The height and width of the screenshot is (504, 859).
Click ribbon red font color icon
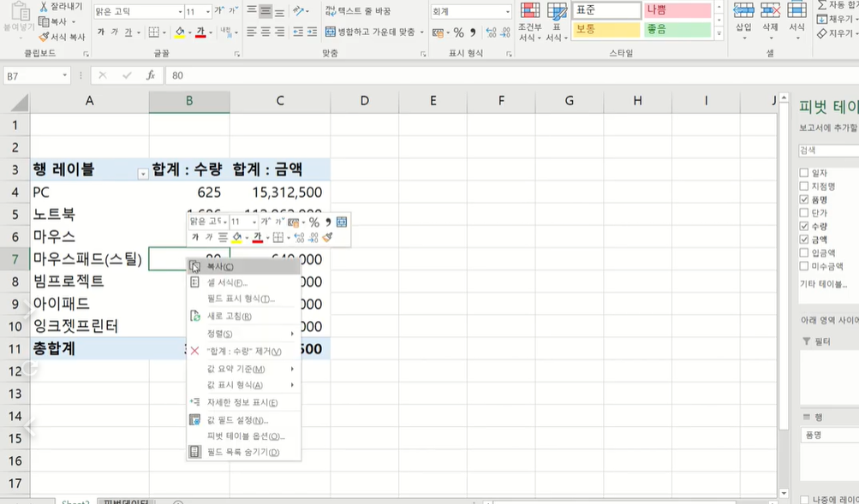pyautogui.click(x=200, y=33)
